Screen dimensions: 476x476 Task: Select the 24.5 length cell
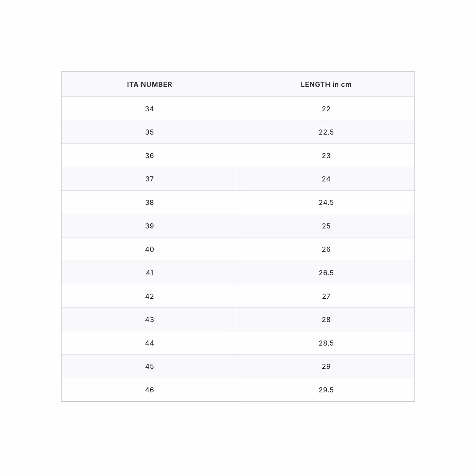tap(326, 202)
